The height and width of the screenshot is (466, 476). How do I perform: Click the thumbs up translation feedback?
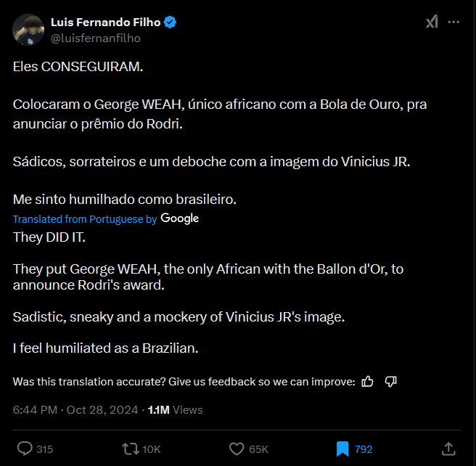coord(368,382)
